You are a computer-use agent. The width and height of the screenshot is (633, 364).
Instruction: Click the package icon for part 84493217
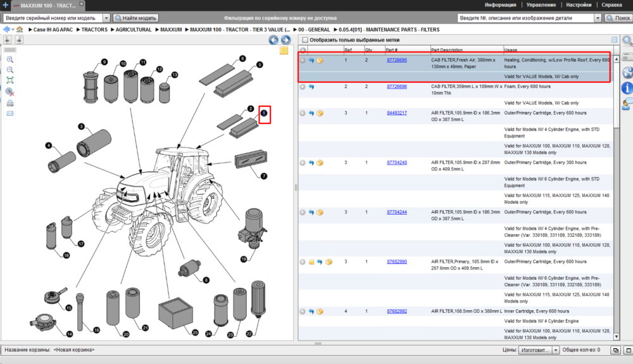click(320, 113)
